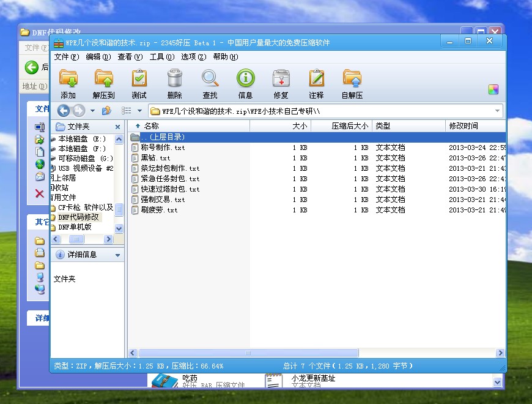Select the 强制交易.txt file icon

135,200
